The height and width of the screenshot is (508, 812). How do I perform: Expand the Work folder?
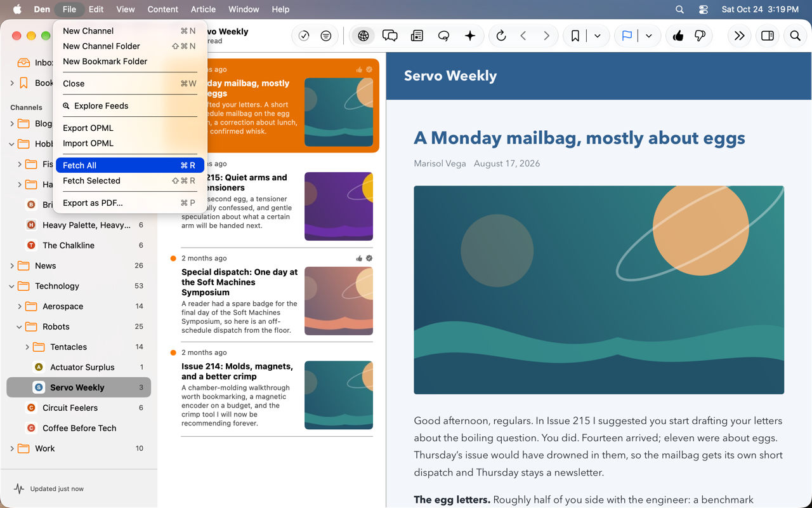(x=12, y=449)
